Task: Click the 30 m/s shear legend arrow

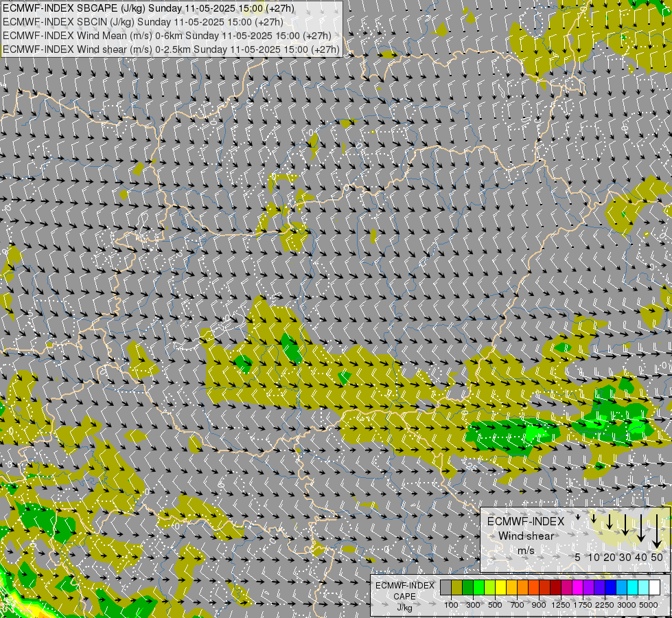Action: click(x=625, y=525)
